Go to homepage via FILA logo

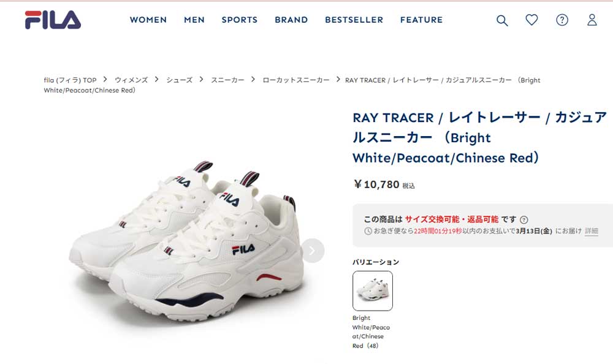[x=53, y=20]
